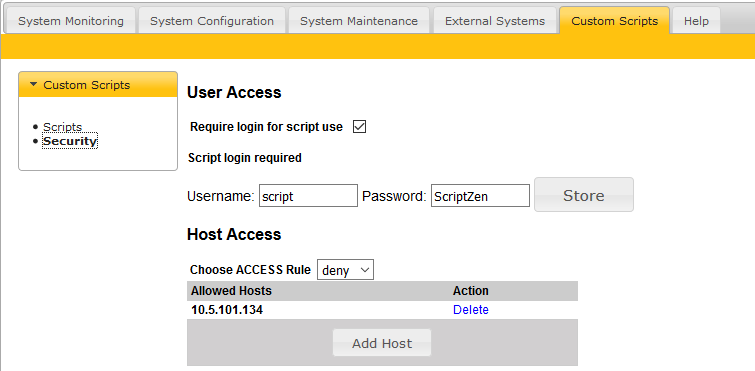Image resolution: width=755 pixels, height=371 pixels.
Task: Click the Allowed Hosts column header
Action: pos(231,291)
